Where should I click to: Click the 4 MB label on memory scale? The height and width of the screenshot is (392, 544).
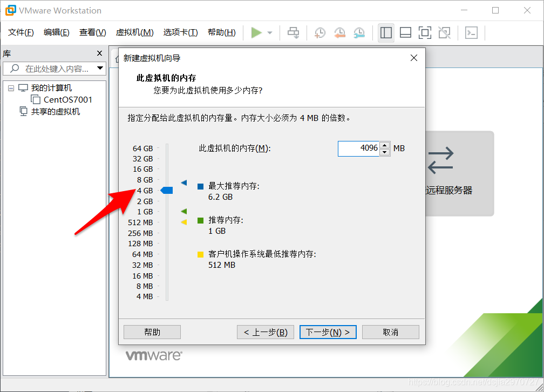[144, 296]
